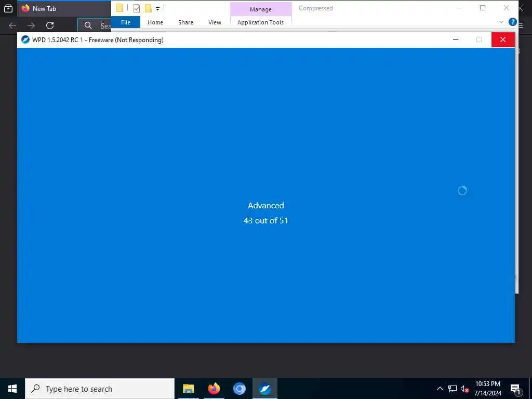
Task: Reload the page in Firefox
Action: [50, 25]
